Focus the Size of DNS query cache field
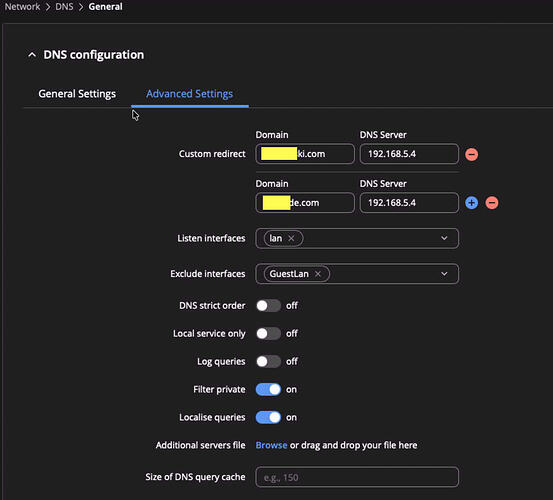This screenshot has height=500, width=553. point(357,477)
